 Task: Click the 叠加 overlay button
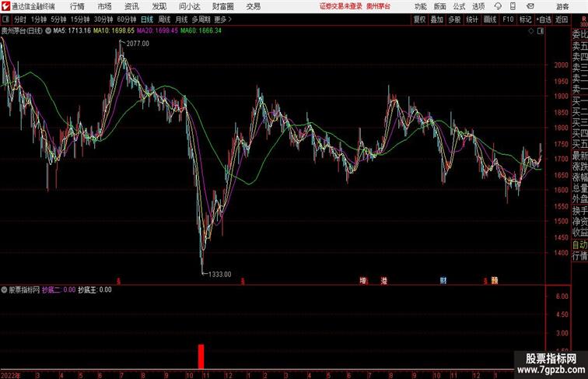coord(436,19)
